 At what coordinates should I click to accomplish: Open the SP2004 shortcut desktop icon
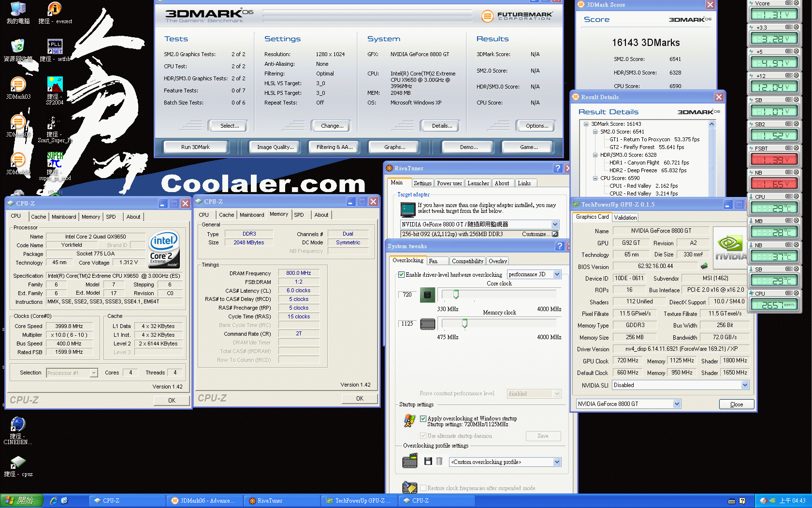click(x=55, y=90)
